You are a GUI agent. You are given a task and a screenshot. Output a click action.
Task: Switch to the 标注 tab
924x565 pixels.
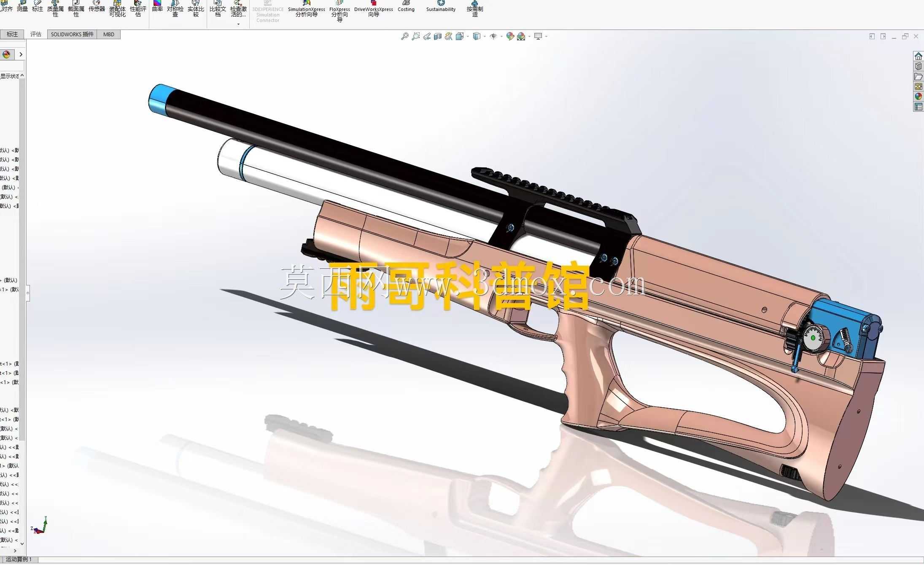(12, 35)
